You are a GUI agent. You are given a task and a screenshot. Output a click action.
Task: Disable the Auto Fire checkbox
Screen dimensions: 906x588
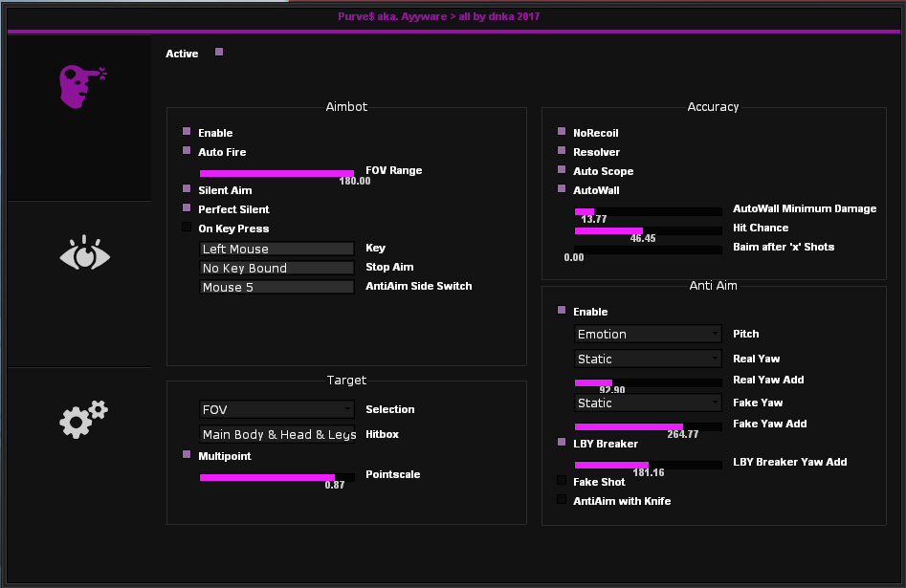[187, 151]
